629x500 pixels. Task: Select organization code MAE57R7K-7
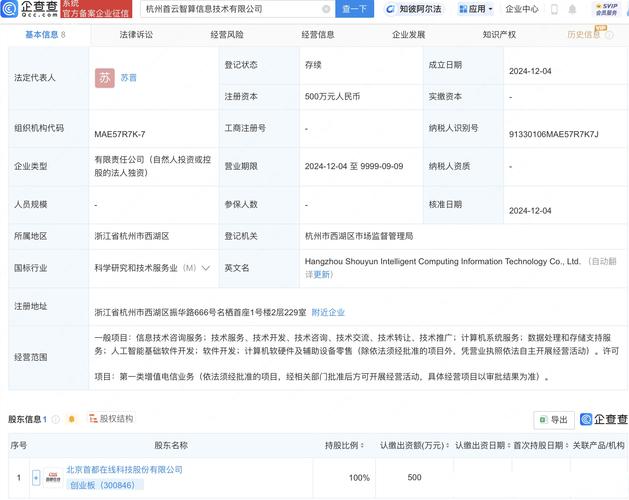point(120,134)
